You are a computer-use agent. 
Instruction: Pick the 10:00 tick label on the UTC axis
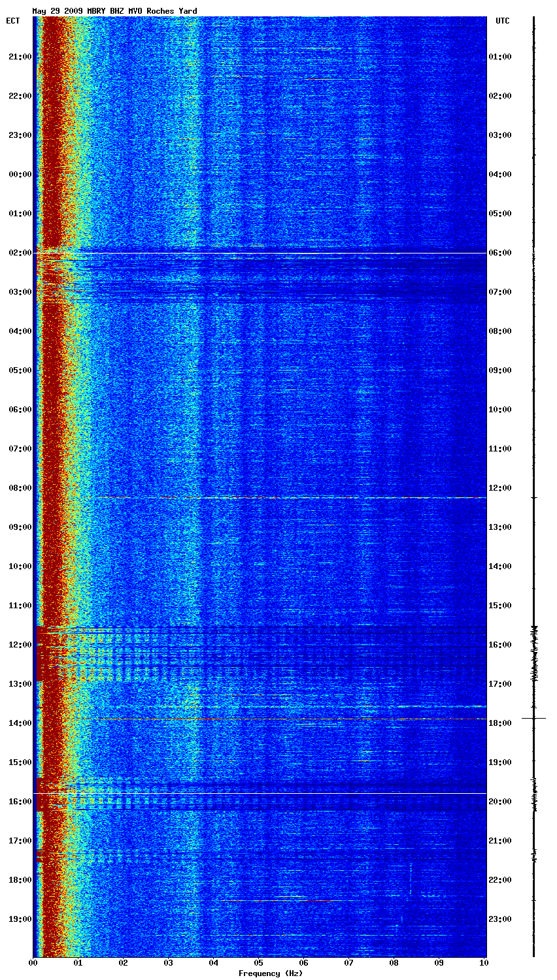point(501,410)
